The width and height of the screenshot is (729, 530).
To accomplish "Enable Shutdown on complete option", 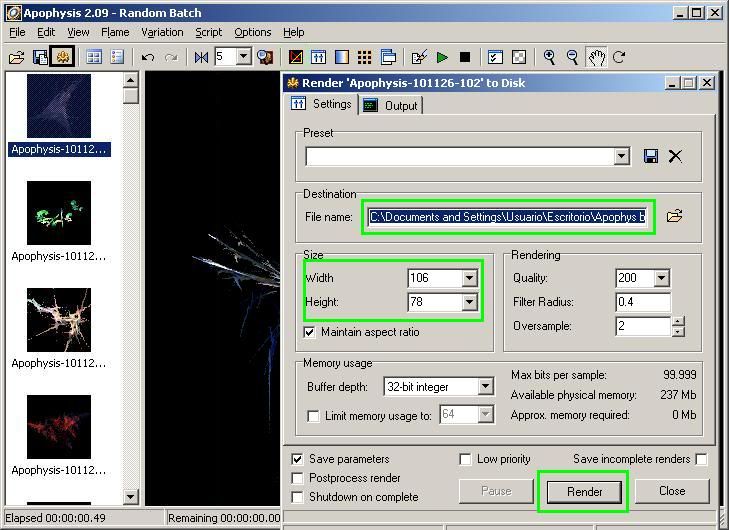I will 297,497.
